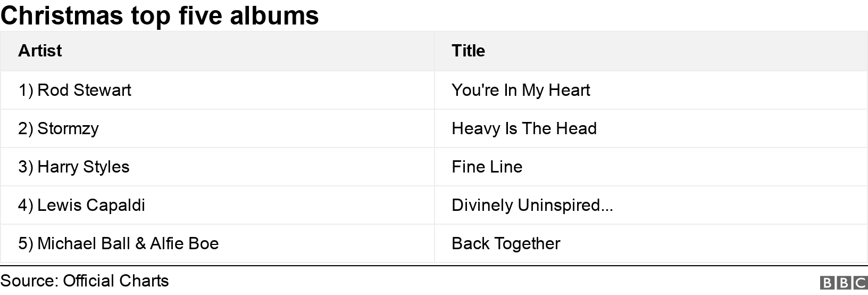This screenshot has width=868, height=295.
Task: Click the Alfie Boe name in row five
Action: point(184,243)
